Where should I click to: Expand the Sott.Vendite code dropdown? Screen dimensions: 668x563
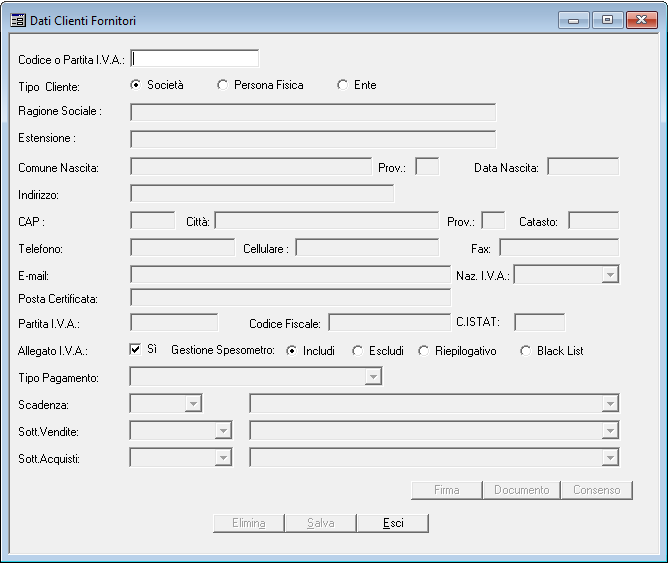tap(222, 431)
